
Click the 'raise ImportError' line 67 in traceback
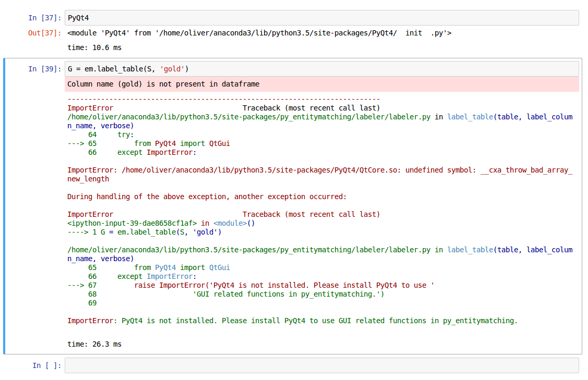pyautogui.click(x=284, y=285)
